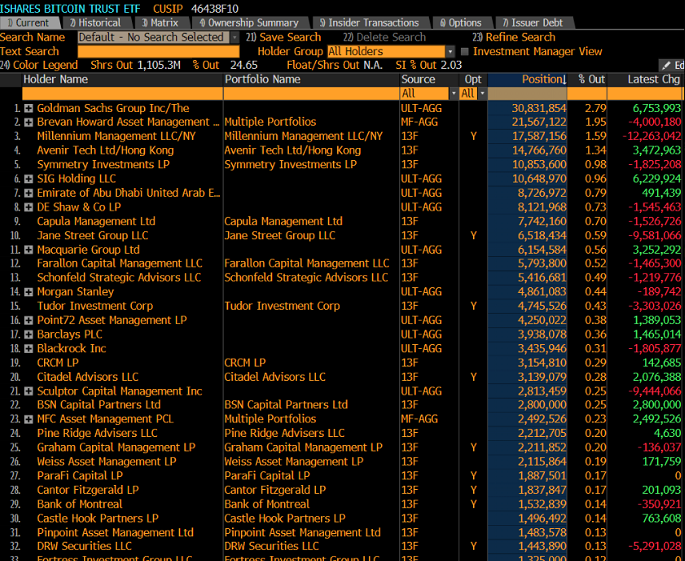Expand Goldman Sachs Group Inc holder row
Image resolution: width=685 pixels, height=561 pixels.
point(28,108)
